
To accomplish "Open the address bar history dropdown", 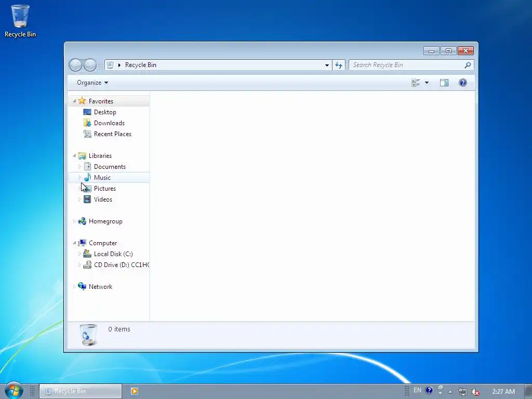I will click(327, 65).
